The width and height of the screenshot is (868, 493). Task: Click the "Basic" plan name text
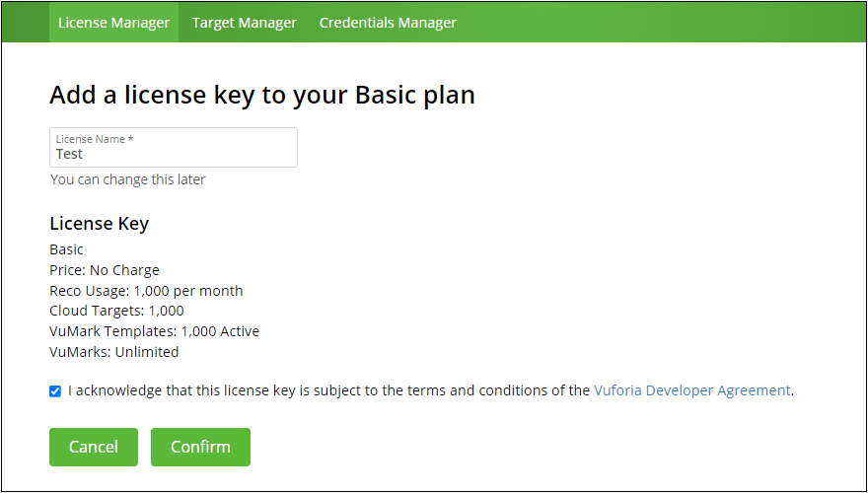(x=67, y=249)
